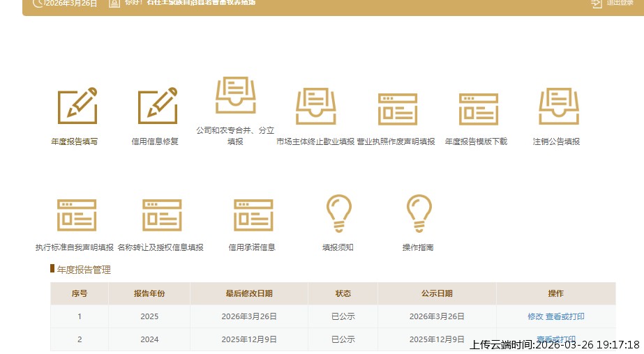Image resolution: width=644 pixels, height=354 pixels.
Task: Click the 年度报告管理 section heading
Action: tap(84, 270)
